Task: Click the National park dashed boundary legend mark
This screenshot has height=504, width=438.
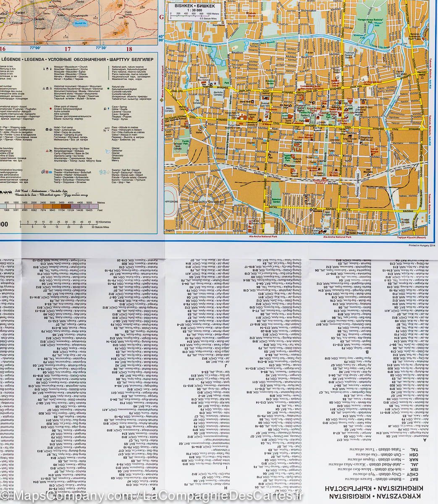Action: pyautogui.click(x=108, y=72)
